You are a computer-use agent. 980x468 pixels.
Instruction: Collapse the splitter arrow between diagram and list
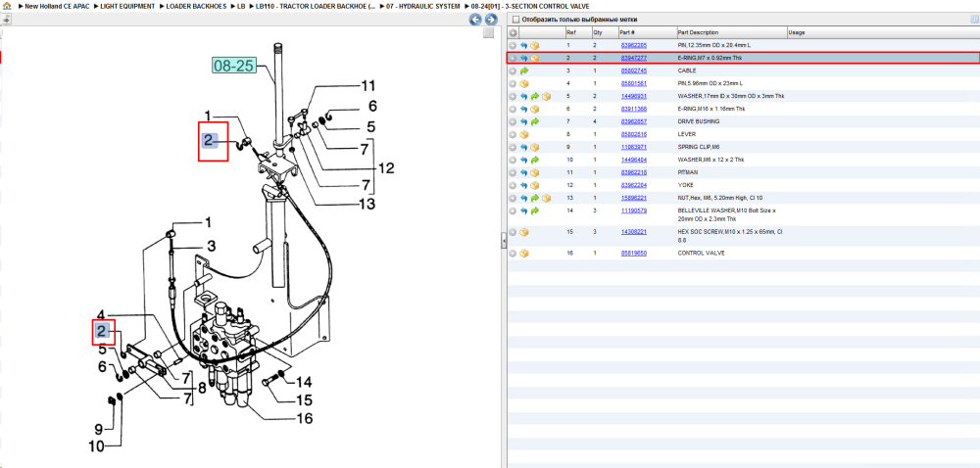click(503, 240)
